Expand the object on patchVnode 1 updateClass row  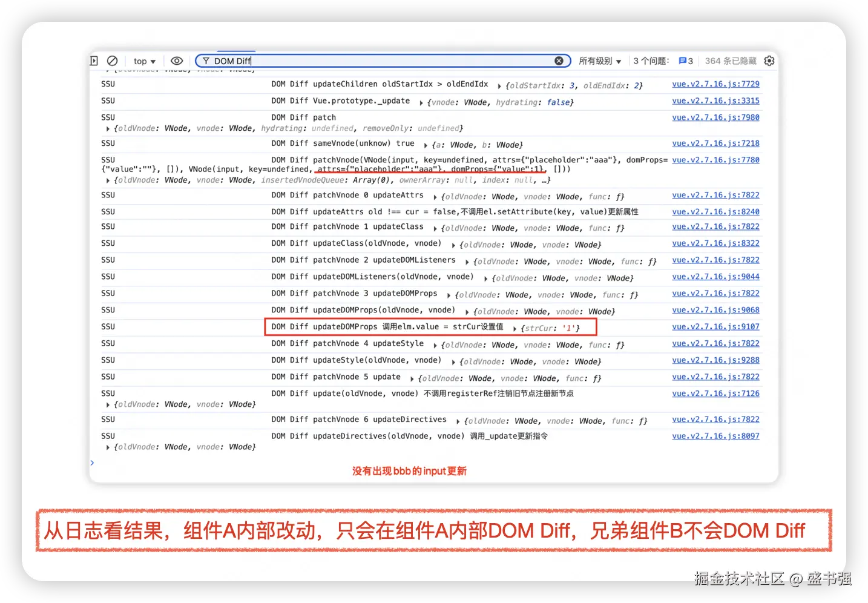click(435, 228)
